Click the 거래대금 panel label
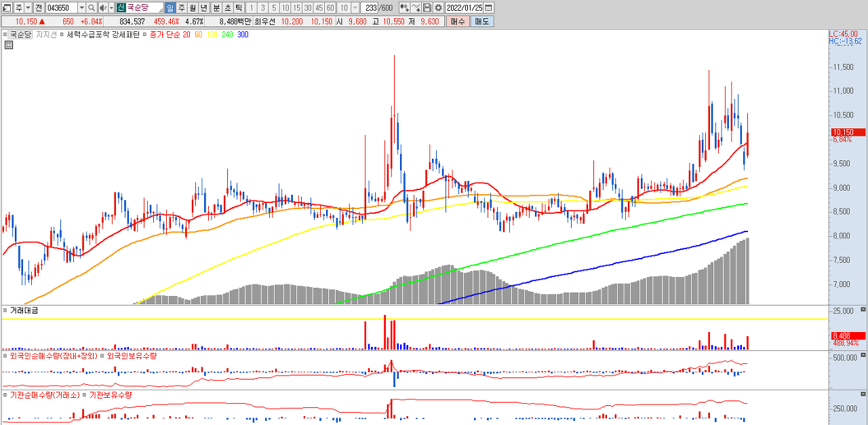Screen dimensions: 868x425 [x=24, y=310]
